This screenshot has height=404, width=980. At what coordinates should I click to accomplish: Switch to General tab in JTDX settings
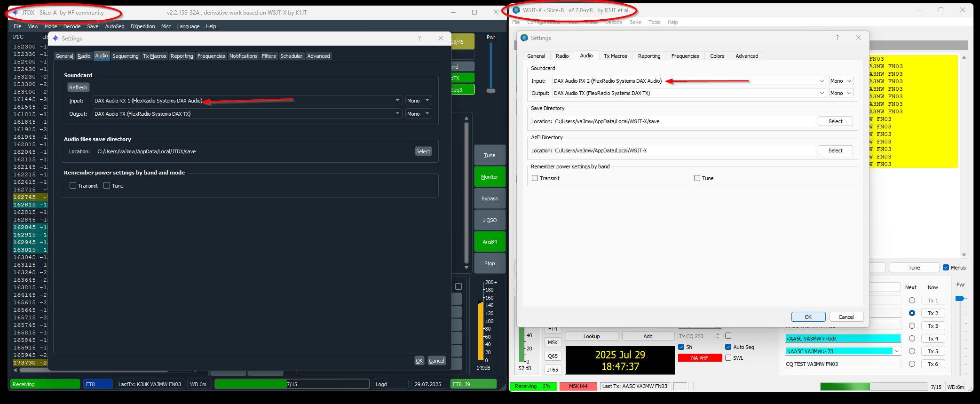point(64,56)
